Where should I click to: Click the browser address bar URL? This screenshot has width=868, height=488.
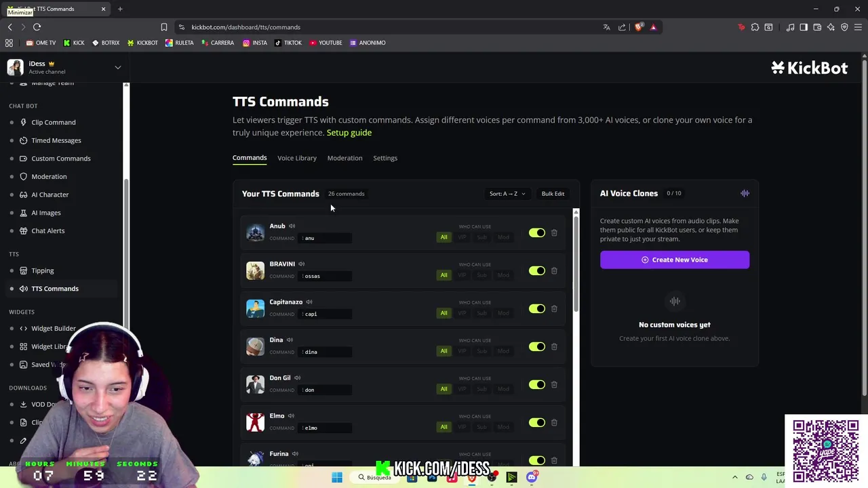coord(245,27)
